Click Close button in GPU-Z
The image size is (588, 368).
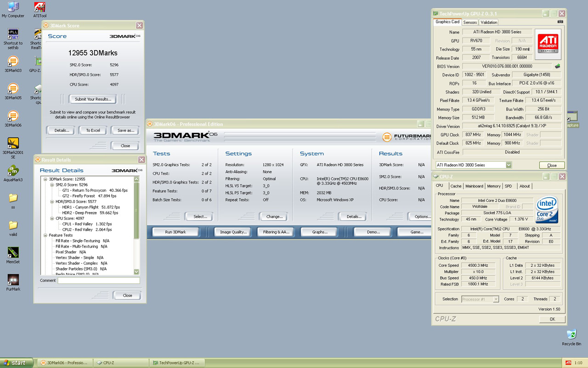coord(552,165)
